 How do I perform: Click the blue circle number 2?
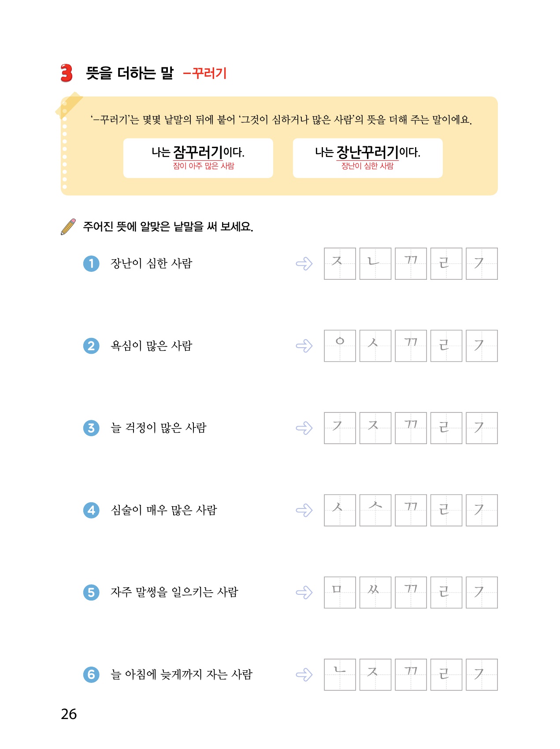[x=91, y=346]
